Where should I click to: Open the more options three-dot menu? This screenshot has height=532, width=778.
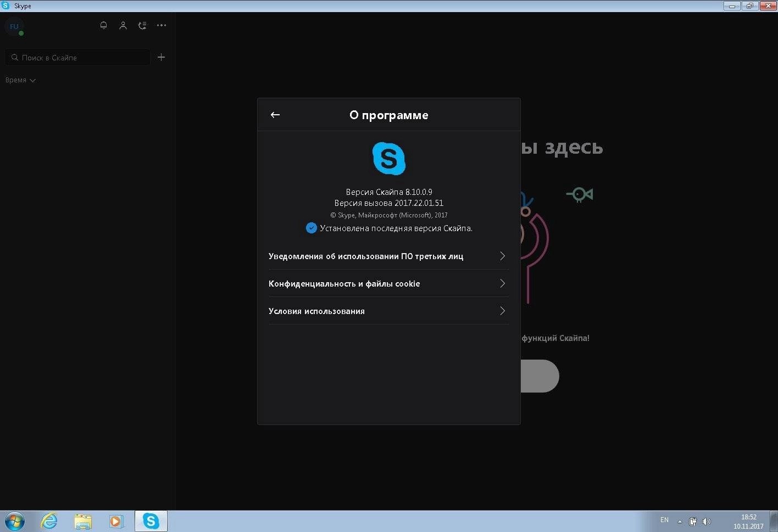click(162, 25)
